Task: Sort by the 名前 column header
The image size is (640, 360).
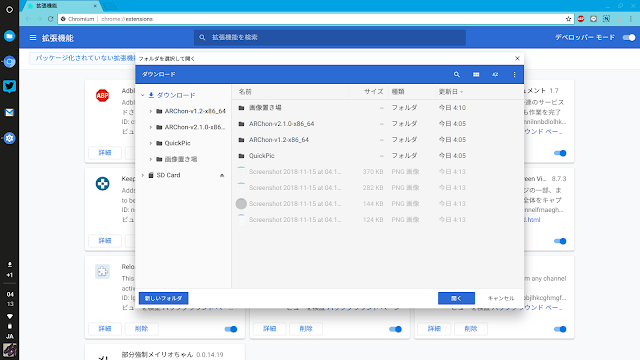Action: [245, 92]
